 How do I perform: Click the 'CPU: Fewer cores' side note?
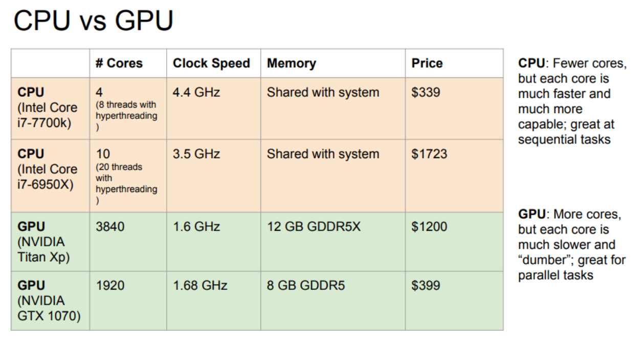[572, 101]
